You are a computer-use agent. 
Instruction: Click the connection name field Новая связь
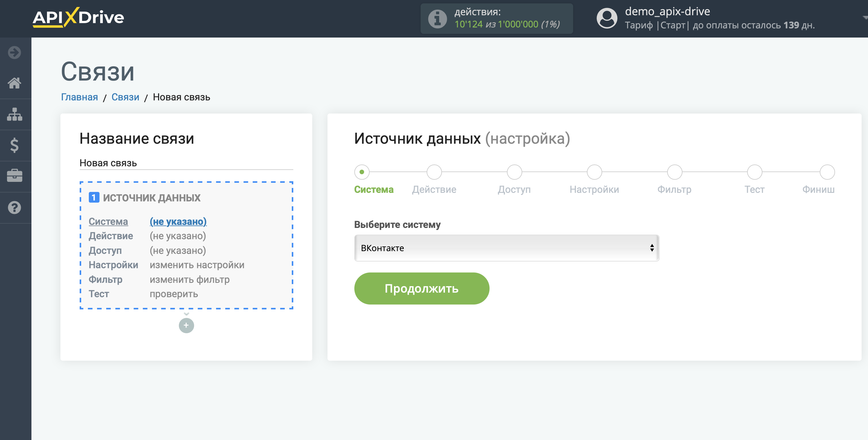click(186, 163)
